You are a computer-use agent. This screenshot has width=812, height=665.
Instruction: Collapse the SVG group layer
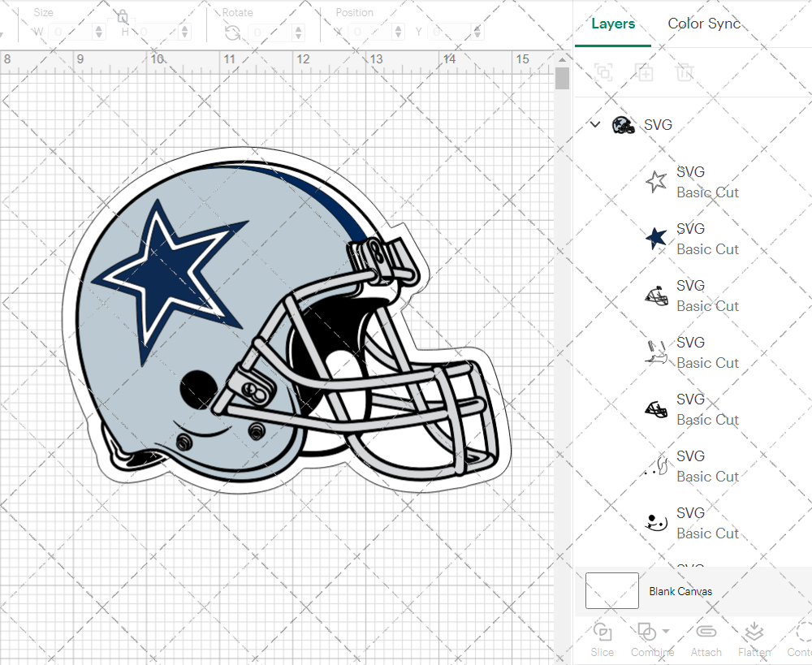595,124
